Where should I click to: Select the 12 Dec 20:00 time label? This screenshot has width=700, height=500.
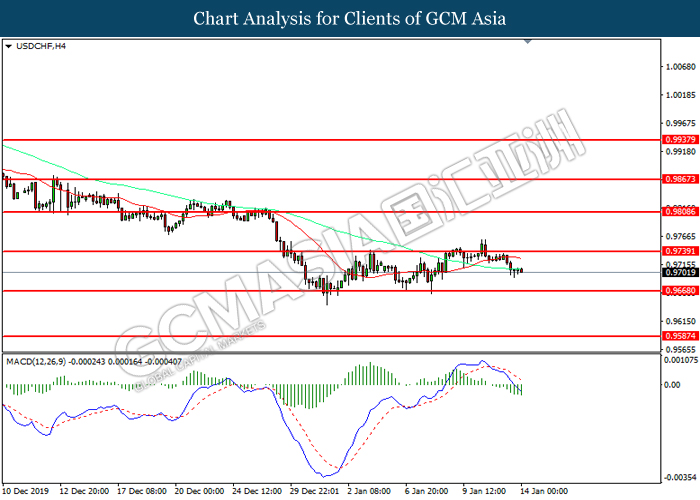coord(84,491)
